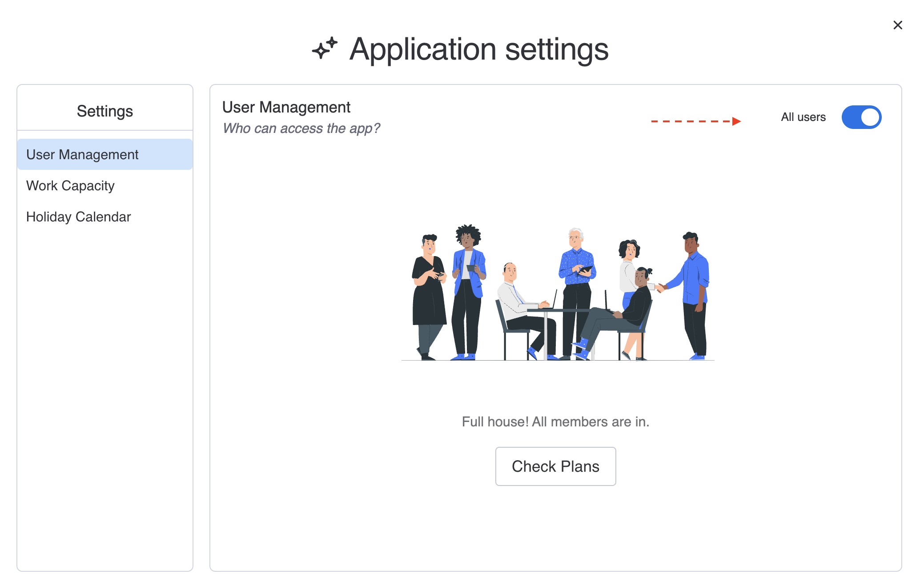Screen dimensions: 924x586
Task: Click the group illustration image
Action: click(x=555, y=293)
